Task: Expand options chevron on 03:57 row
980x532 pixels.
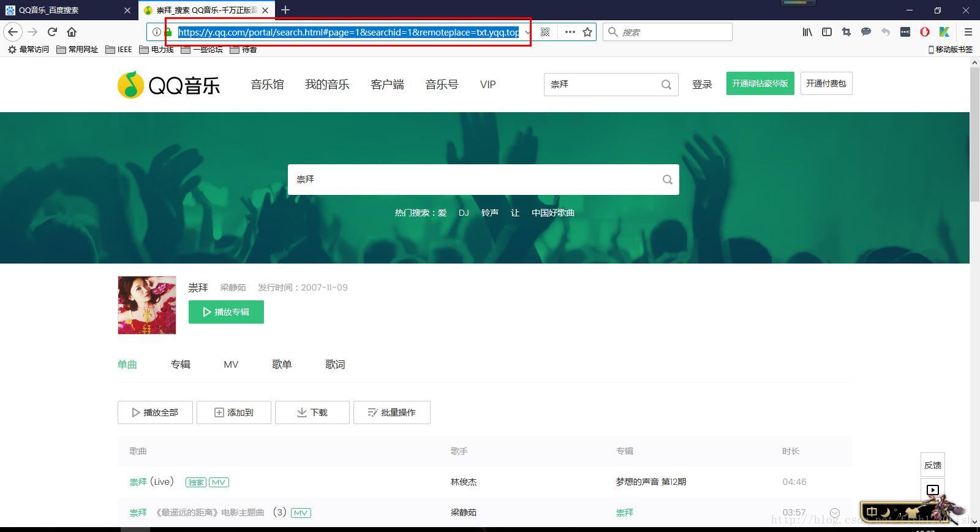Action: [834, 512]
